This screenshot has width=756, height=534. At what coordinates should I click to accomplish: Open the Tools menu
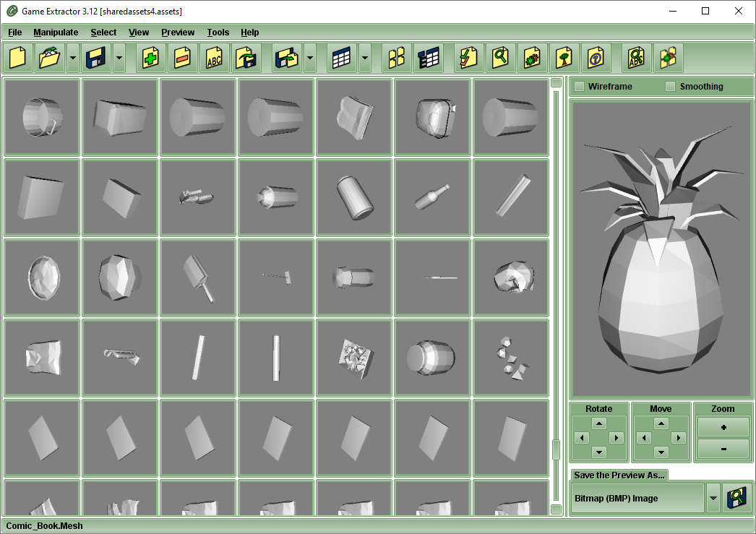[218, 33]
